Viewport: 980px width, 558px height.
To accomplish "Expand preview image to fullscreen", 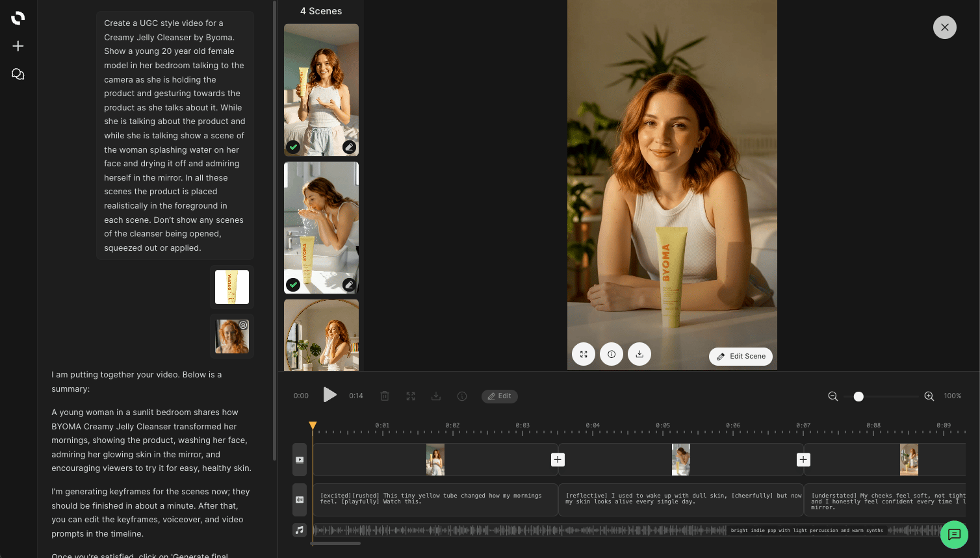I will tap(584, 354).
